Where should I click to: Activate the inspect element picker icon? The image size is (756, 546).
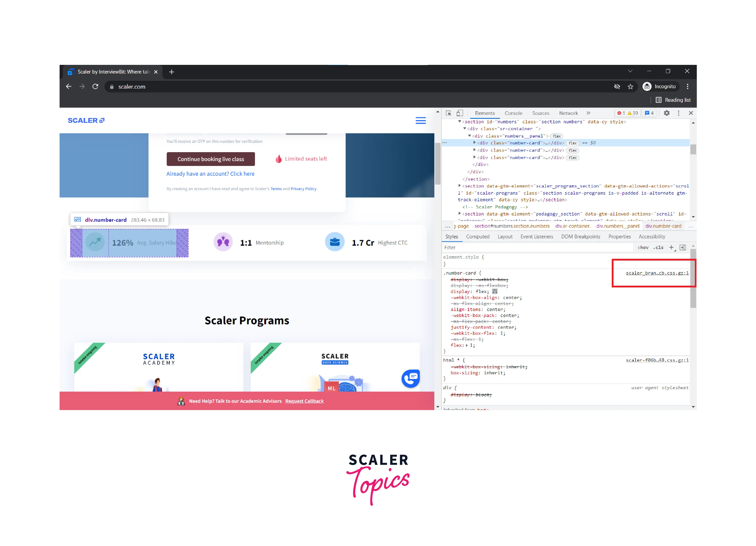click(x=448, y=113)
